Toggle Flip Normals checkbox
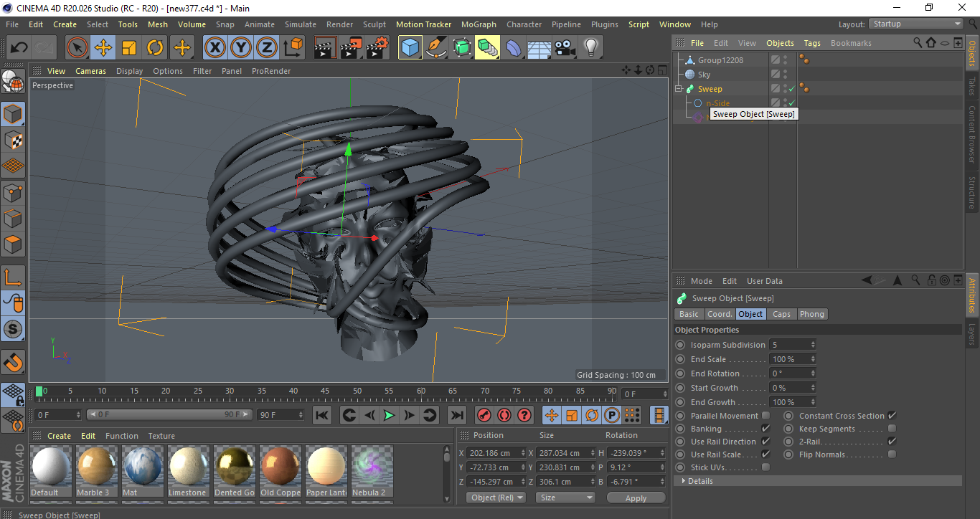Screen dimensions: 980x519 [x=892, y=454]
